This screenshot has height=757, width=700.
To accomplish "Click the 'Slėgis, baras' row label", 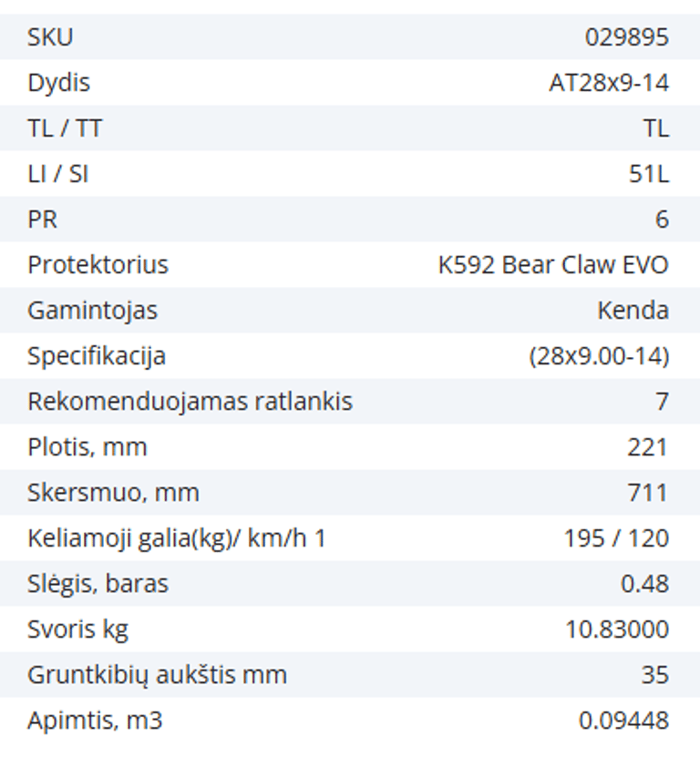I will 98,584.
